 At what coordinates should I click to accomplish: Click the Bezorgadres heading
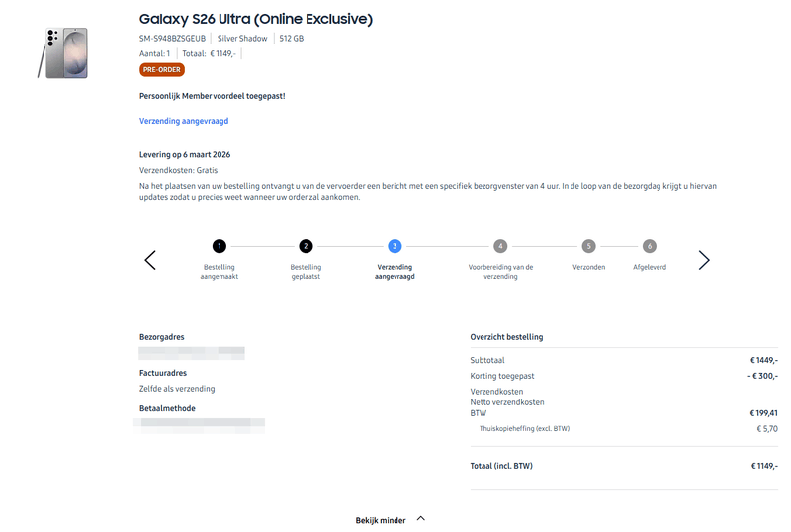(x=162, y=337)
